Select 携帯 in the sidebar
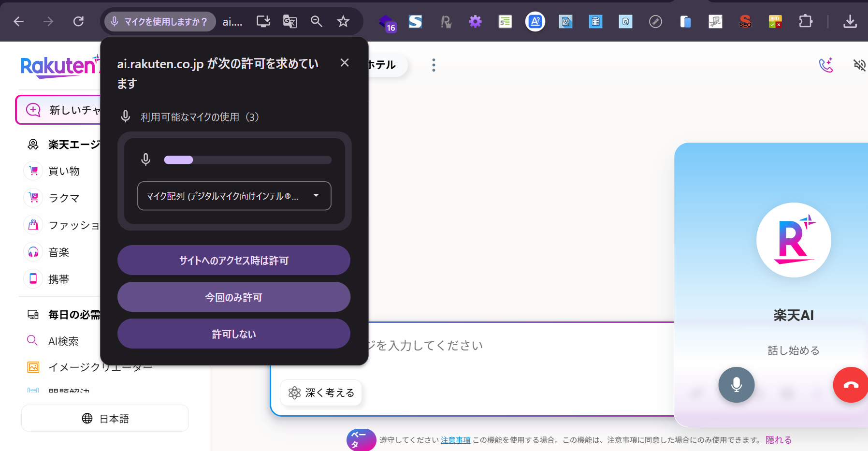 pyautogui.click(x=47, y=279)
